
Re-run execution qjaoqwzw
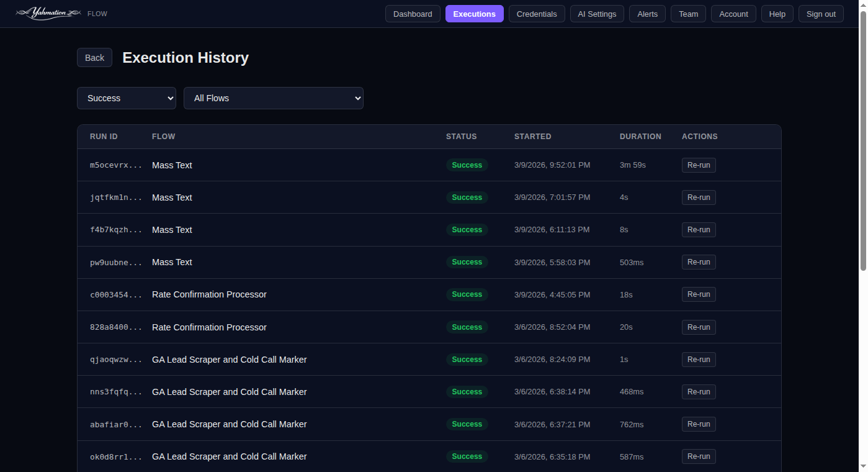(x=699, y=360)
